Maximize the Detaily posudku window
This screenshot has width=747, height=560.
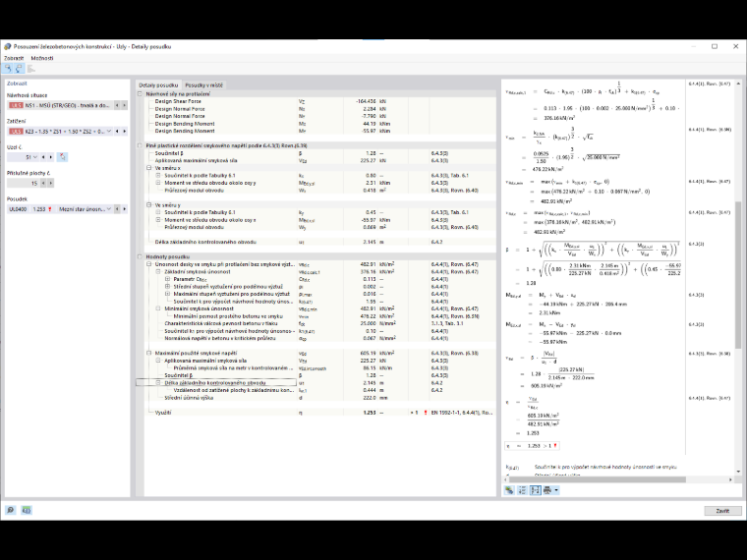tap(715, 46)
